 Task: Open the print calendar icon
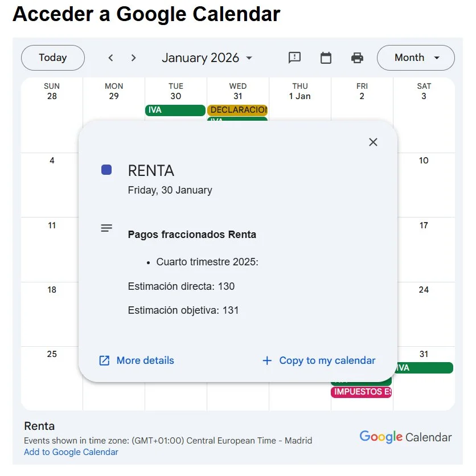coord(357,58)
